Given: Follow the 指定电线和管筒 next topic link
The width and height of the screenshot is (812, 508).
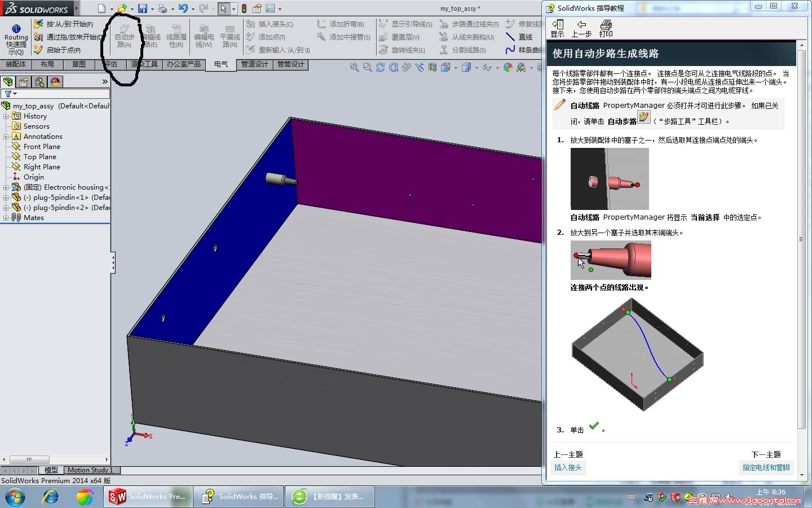Looking at the screenshot, I should click(x=766, y=467).
